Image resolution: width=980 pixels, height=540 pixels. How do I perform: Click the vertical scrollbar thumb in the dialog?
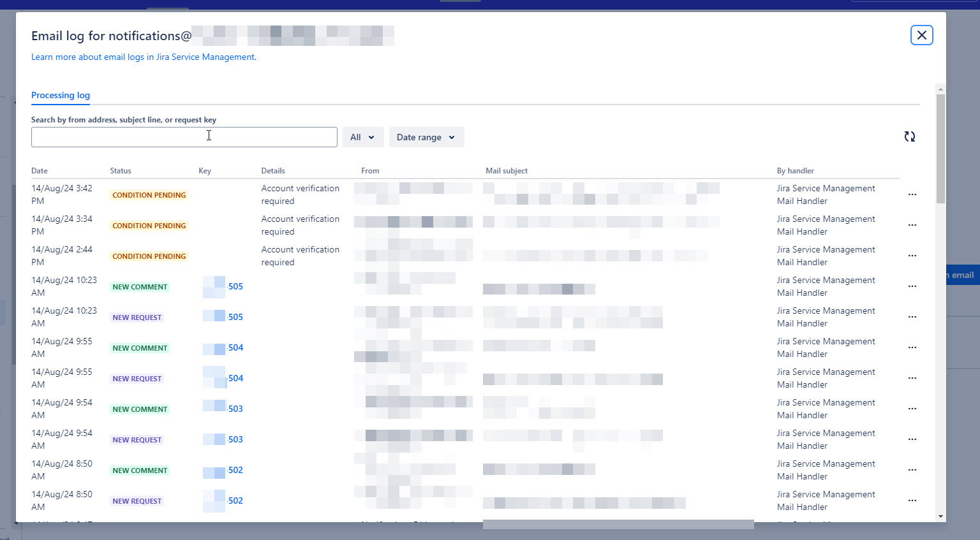click(940, 149)
